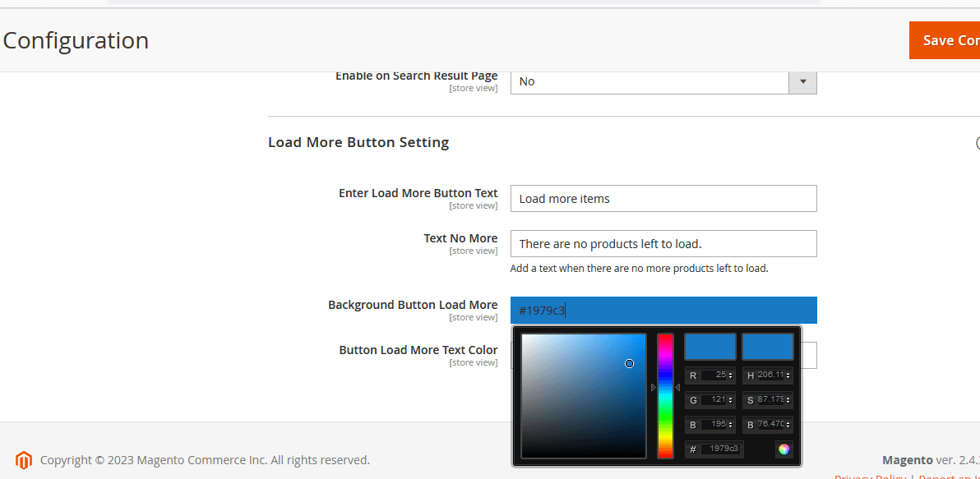This screenshot has width=980, height=479.
Task: Open the Enable on Search Result Page dropdown
Action: click(x=649, y=81)
